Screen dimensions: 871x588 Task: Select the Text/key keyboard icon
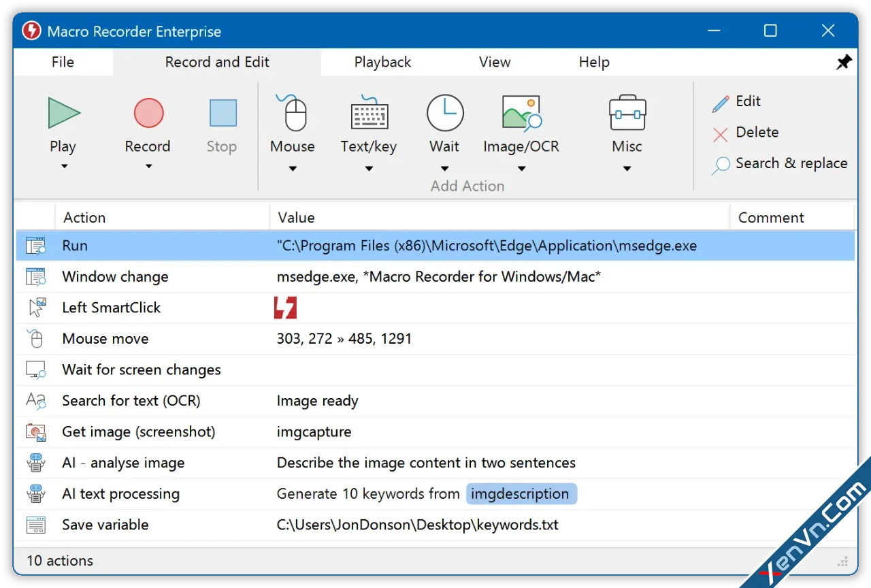[x=369, y=112]
